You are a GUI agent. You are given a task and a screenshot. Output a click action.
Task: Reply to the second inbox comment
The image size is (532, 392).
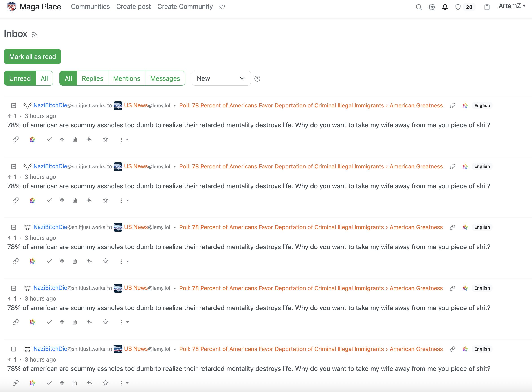(x=89, y=200)
